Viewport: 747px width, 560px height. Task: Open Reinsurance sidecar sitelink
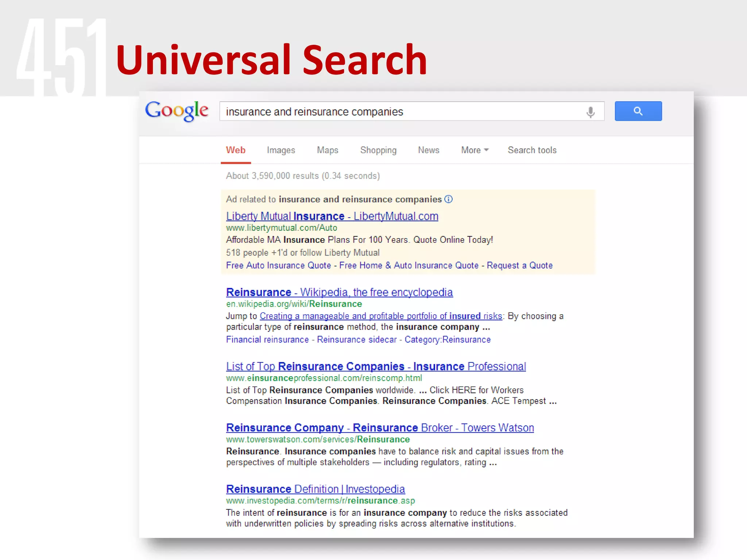coord(357,340)
